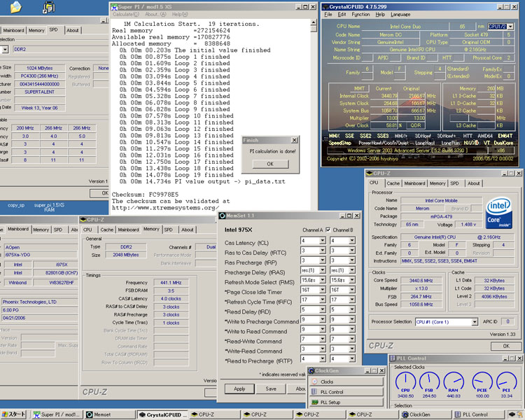Click the ClockGen window title icon

click(311, 371)
